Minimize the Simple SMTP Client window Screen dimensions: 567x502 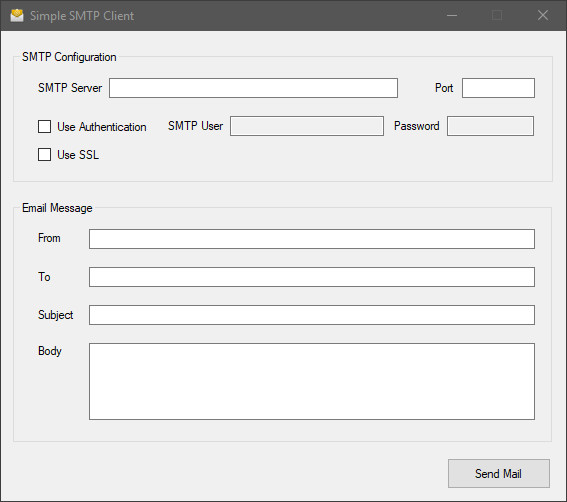pyautogui.click(x=452, y=16)
